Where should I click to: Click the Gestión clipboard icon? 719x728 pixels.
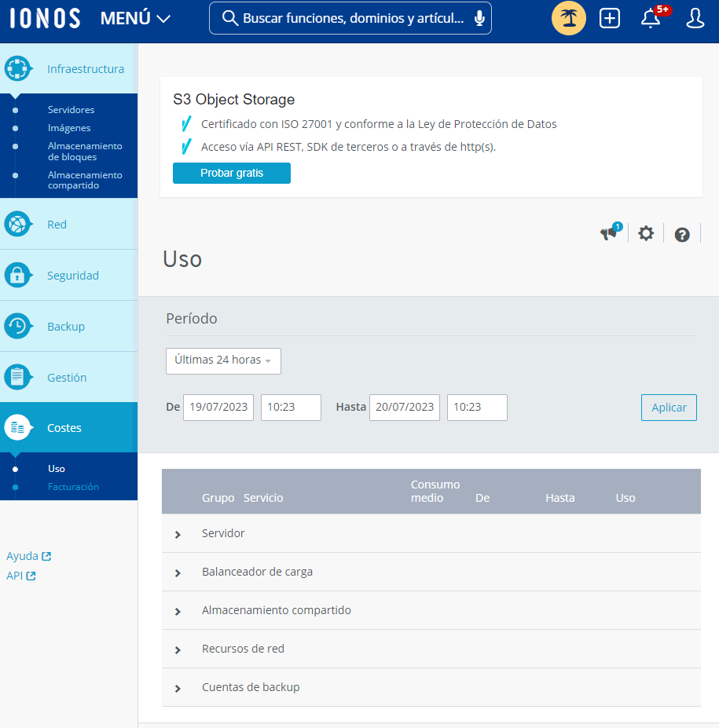(17, 378)
